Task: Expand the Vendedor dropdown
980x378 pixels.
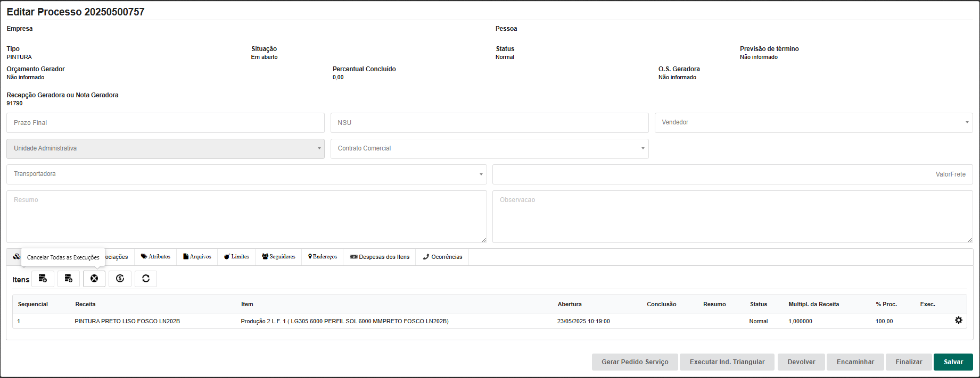Action: 813,123
